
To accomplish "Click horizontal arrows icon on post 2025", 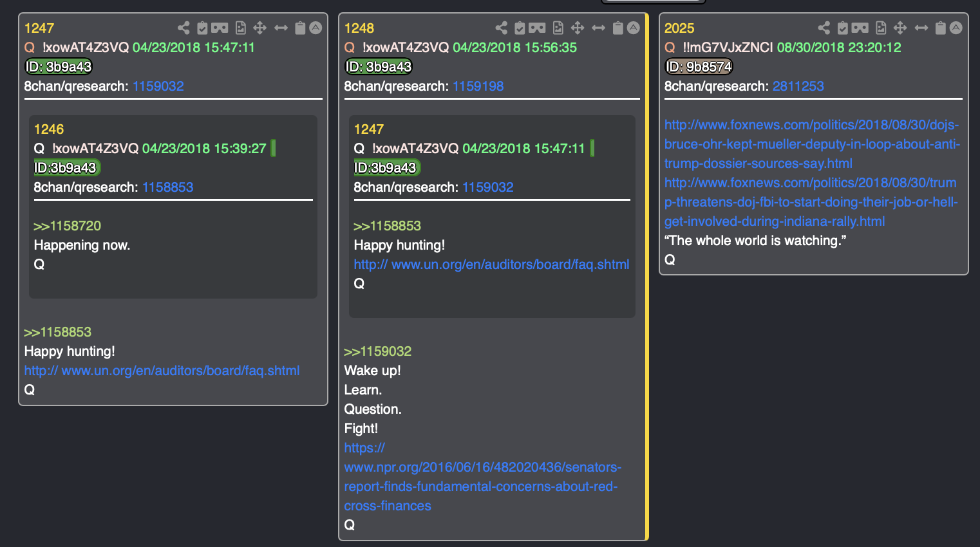I will pyautogui.click(x=921, y=28).
